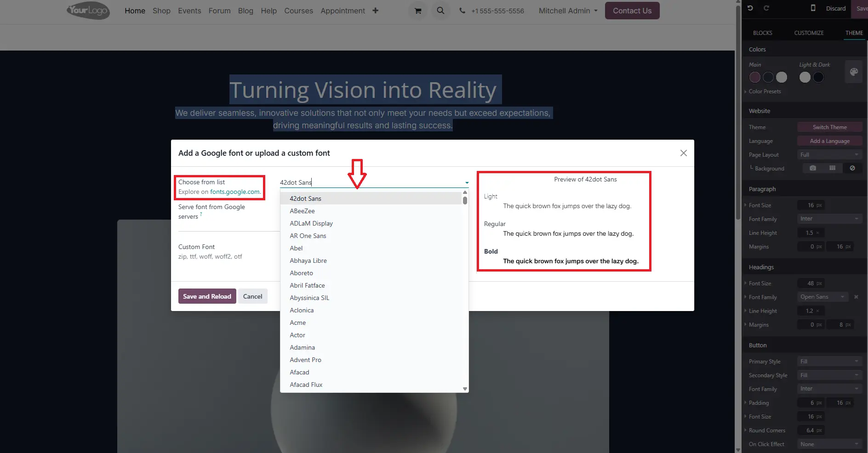Screen dimensions: 868x453
Task: Switch to the BLOCKS tab
Action: [762, 33]
